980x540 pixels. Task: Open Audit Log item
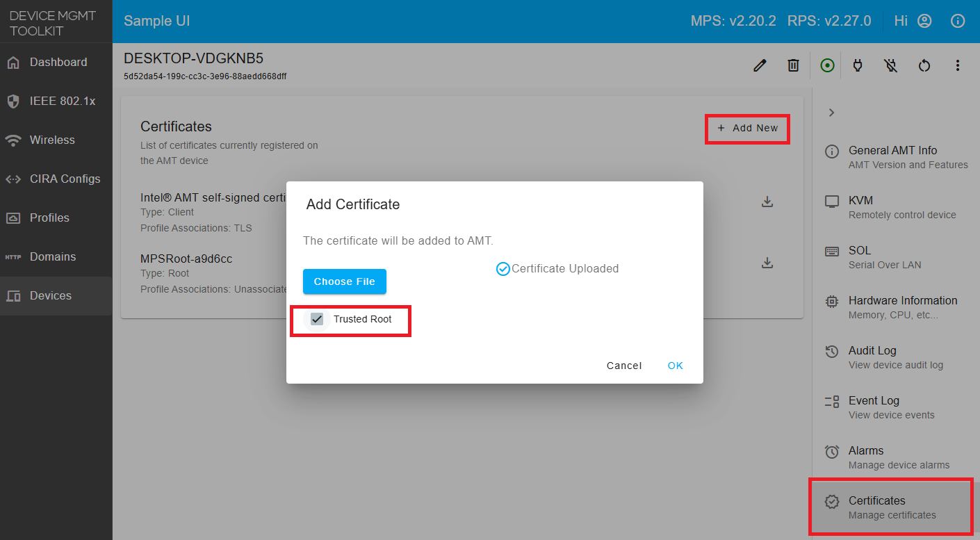[896, 357]
